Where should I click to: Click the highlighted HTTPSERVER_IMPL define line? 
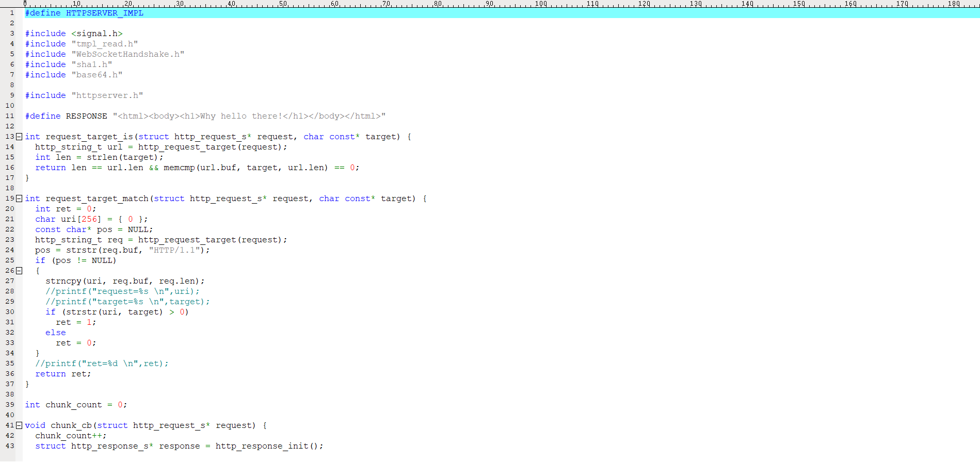tap(84, 13)
